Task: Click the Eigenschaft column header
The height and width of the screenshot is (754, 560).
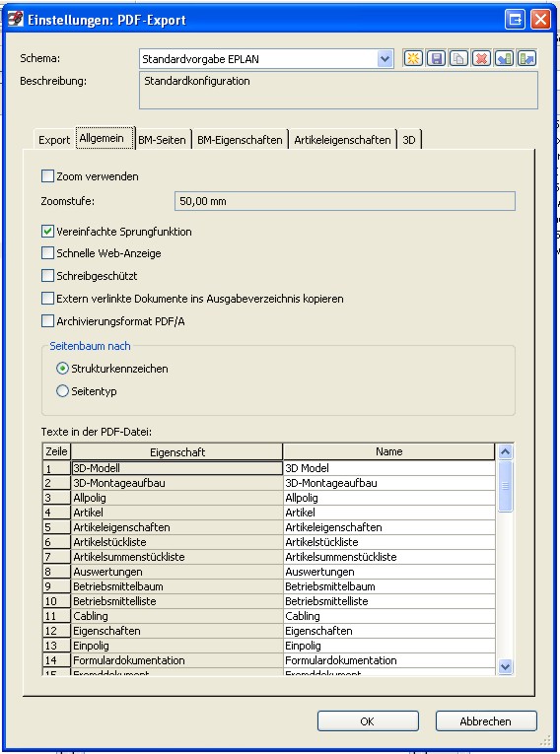Action: click(177, 452)
